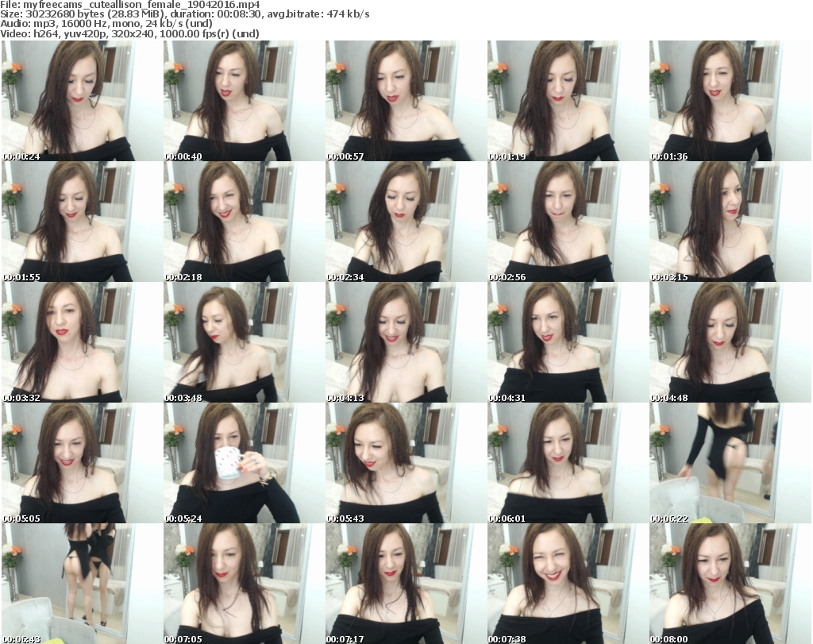Click the thumbnail at 00:04:31

click(568, 342)
